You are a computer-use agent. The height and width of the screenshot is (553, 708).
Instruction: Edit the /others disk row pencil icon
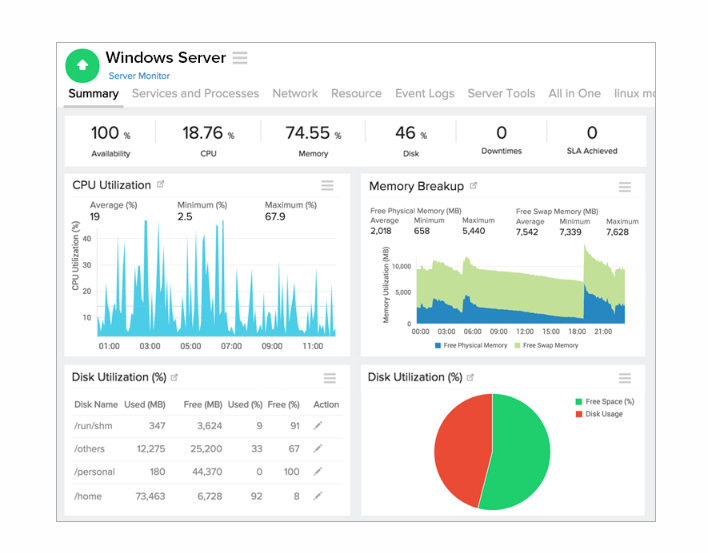pos(319,449)
